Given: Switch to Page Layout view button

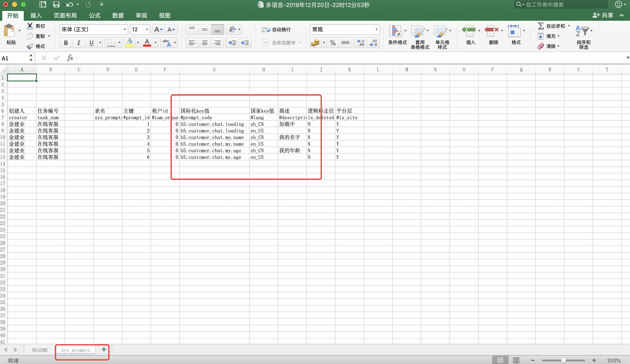Looking at the screenshot, I should (516, 360).
